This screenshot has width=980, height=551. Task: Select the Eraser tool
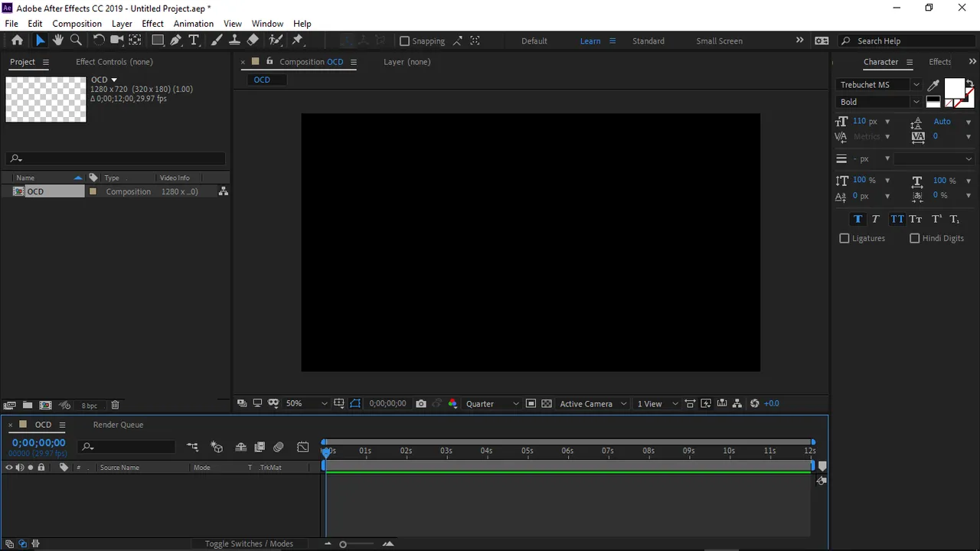[253, 41]
